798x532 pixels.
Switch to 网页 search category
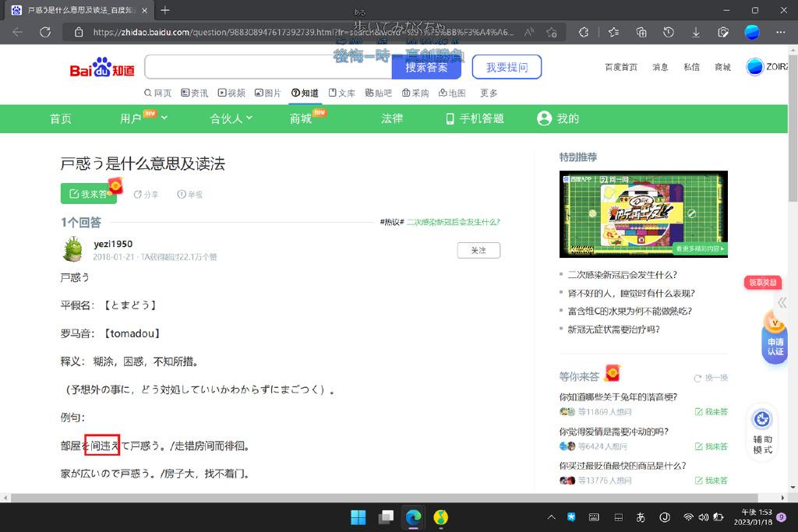pos(157,93)
